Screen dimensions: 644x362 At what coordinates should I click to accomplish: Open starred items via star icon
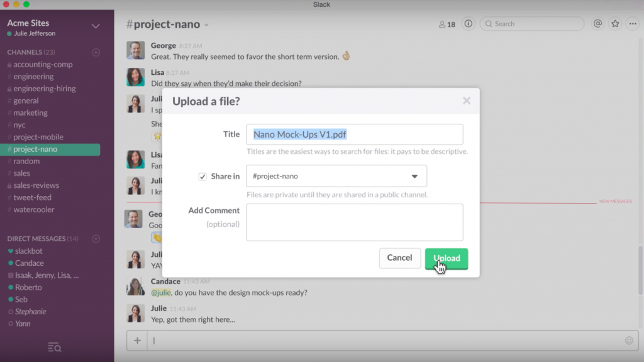pos(615,24)
